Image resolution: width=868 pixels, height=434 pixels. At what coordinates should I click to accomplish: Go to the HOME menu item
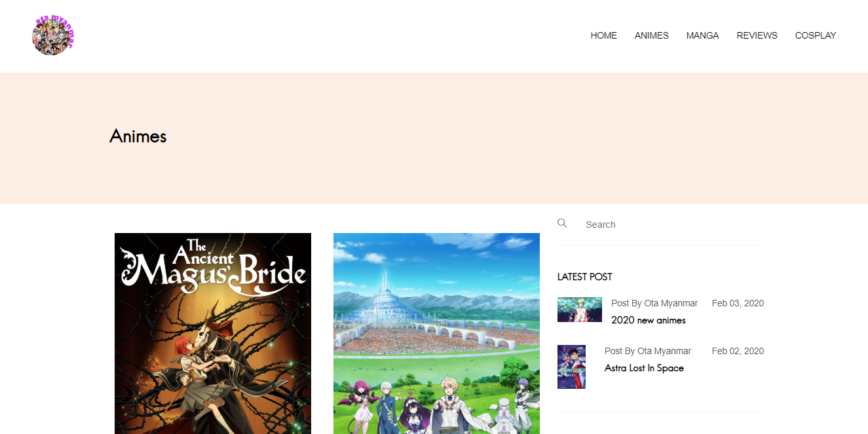pos(603,35)
